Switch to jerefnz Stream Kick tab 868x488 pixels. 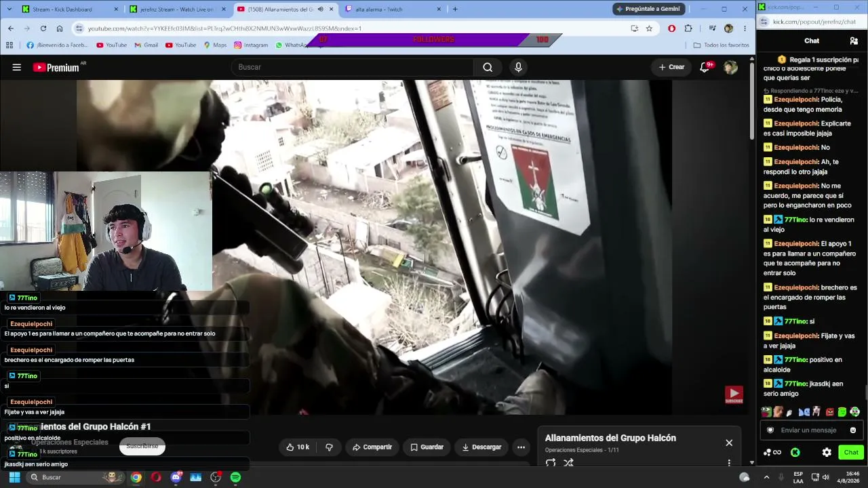click(178, 9)
